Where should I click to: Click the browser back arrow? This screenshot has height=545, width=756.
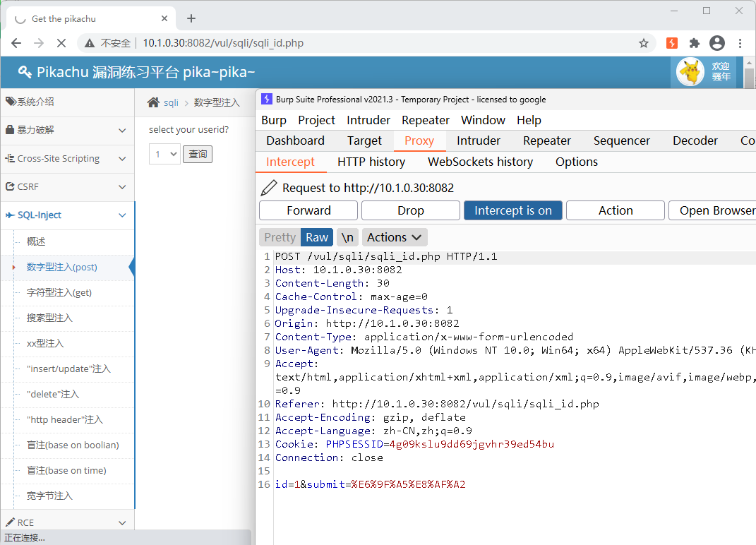click(x=16, y=43)
